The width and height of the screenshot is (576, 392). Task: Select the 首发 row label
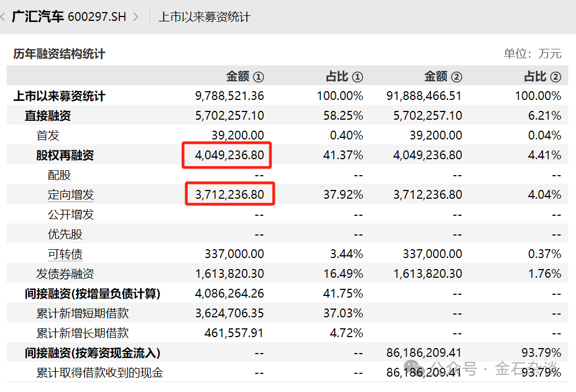click(x=47, y=136)
